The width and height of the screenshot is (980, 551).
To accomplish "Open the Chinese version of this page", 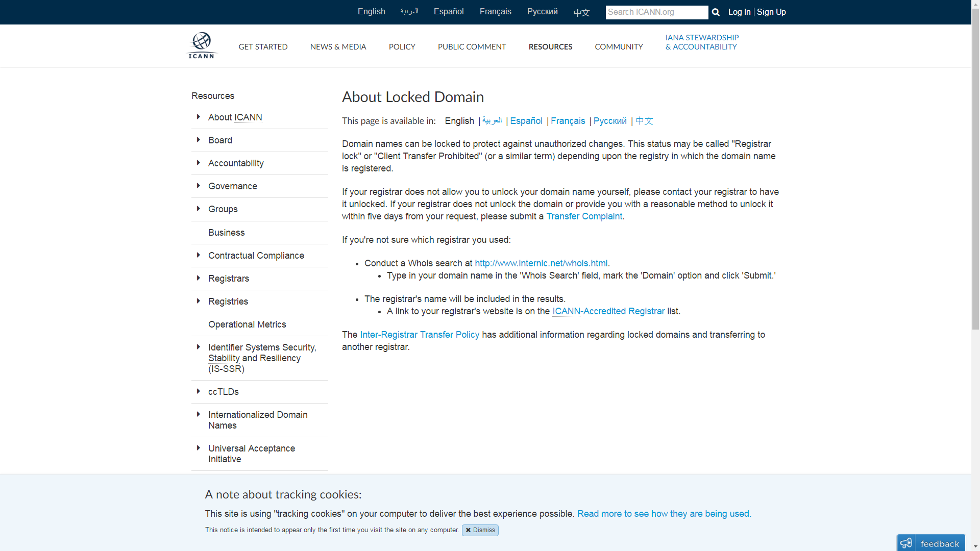I will 644,121.
